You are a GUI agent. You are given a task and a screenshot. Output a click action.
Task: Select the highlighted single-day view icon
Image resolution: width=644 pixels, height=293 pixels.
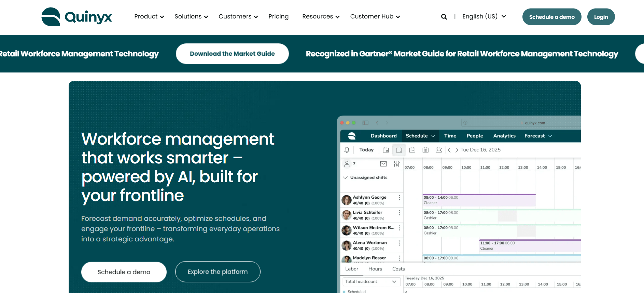tap(399, 150)
